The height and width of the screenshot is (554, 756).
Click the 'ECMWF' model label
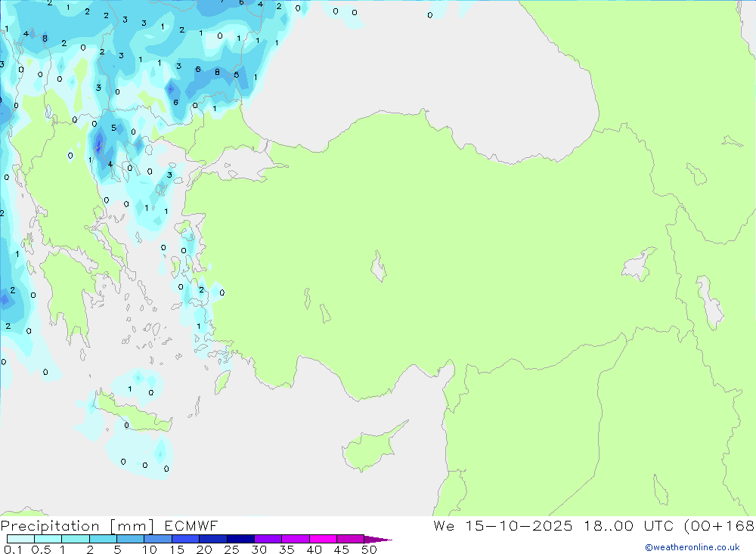[x=191, y=526]
